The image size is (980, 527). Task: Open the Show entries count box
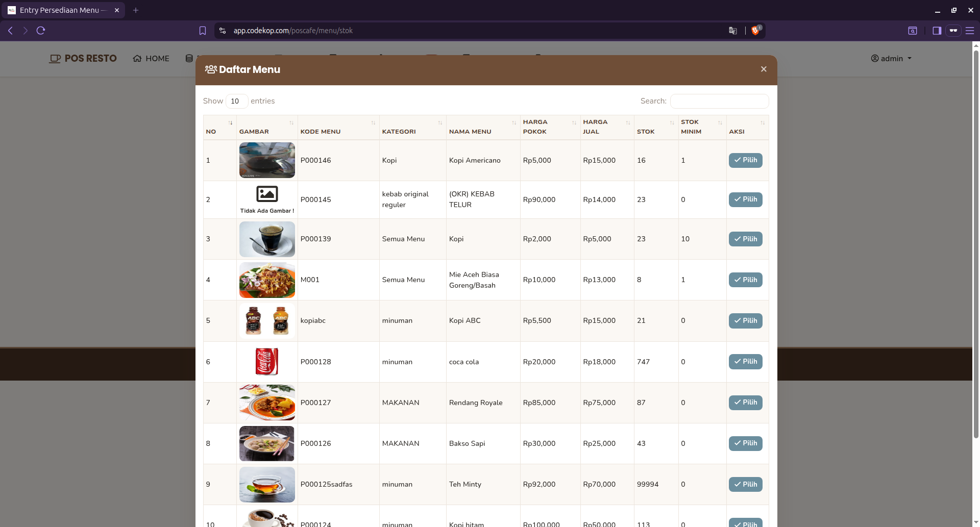(x=237, y=101)
